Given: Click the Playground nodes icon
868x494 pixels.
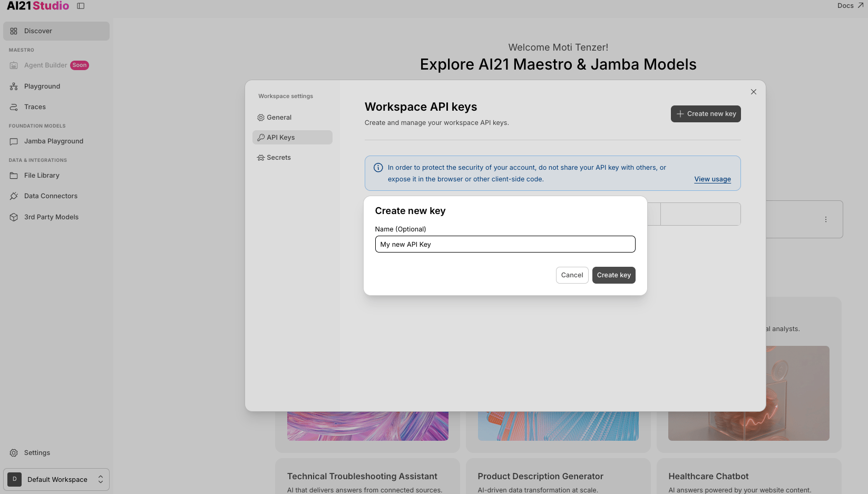Looking at the screenshot, I should tap(14, 86).
